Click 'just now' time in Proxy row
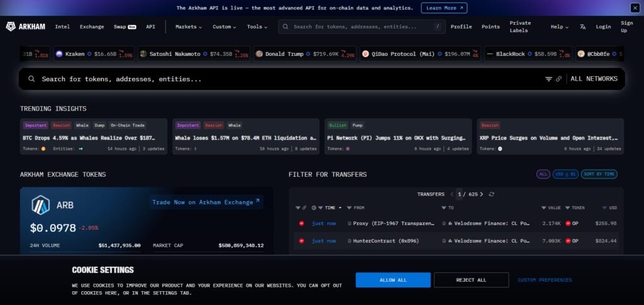 click(x=324, y=223)
